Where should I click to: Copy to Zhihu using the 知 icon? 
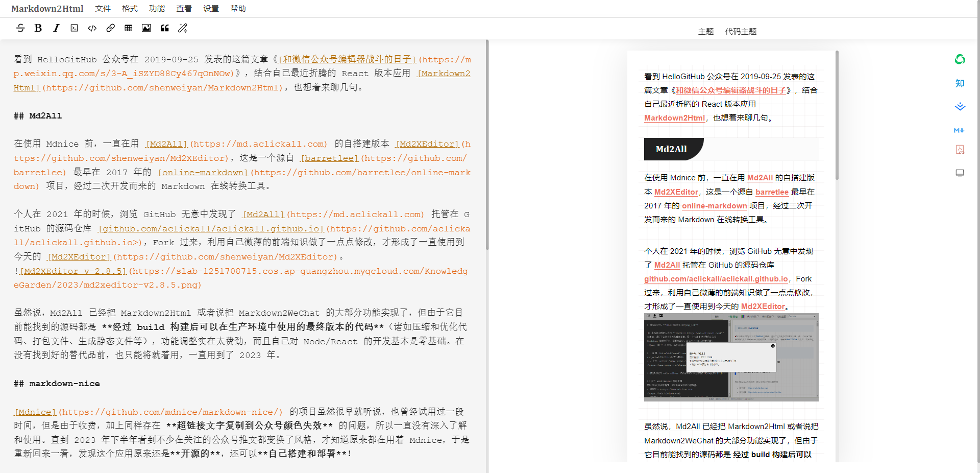tap(960, 83)
